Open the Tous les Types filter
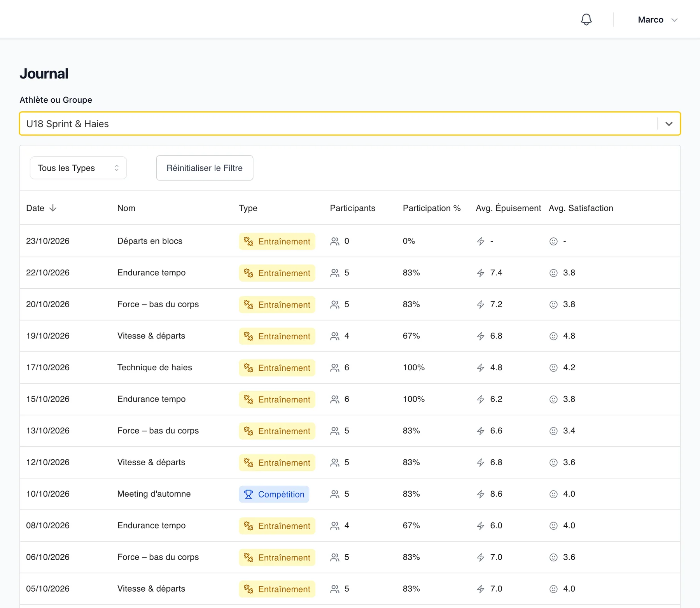The width and height of the screenshot is (700, 608). pyautogui.click(x=78, y=168)
